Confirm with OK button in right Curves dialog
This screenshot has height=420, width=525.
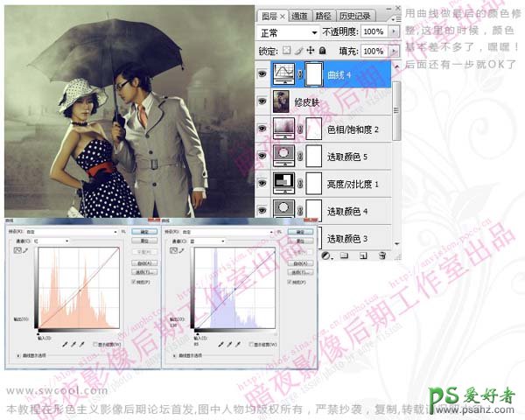pos(300,232)
